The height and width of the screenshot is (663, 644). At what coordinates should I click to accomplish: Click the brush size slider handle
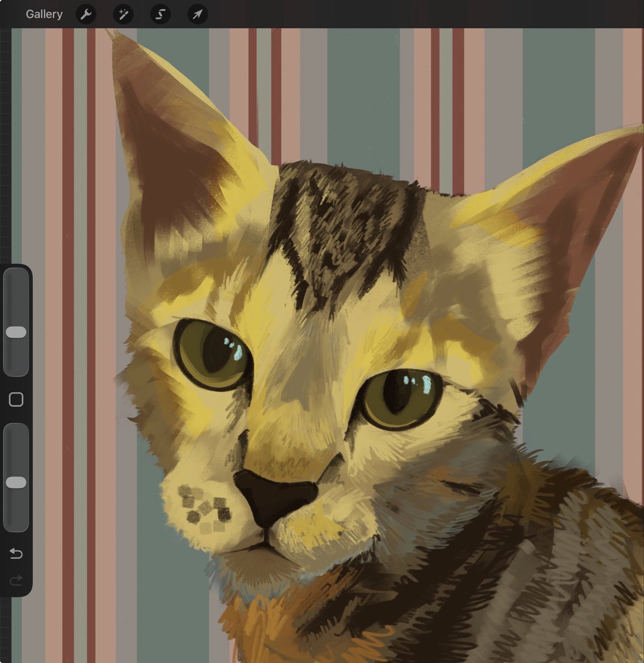coord(16,332)
